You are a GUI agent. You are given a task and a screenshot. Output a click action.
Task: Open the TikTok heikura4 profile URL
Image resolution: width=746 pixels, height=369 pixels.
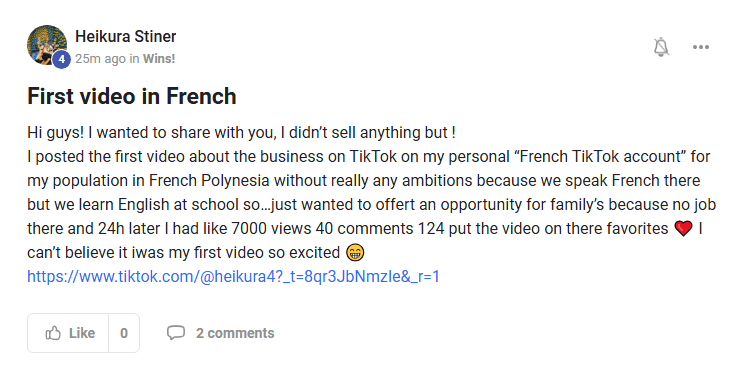(233, 276)
